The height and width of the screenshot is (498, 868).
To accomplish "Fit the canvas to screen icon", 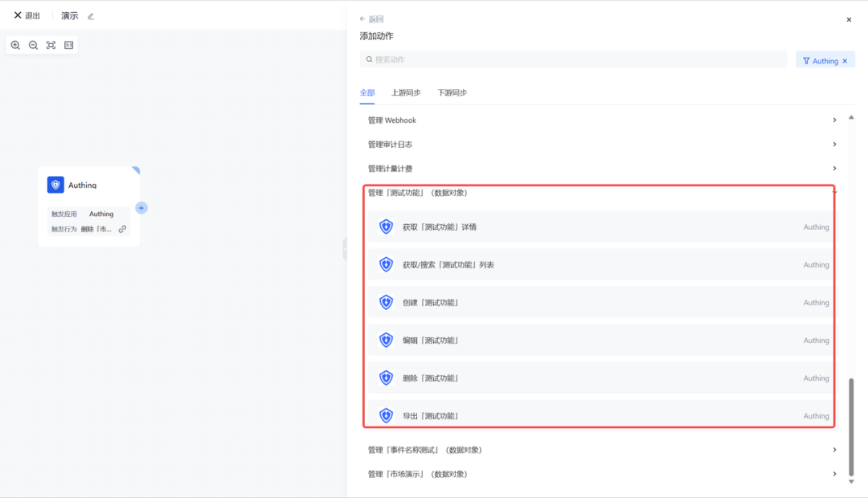I will coord(51,45).
